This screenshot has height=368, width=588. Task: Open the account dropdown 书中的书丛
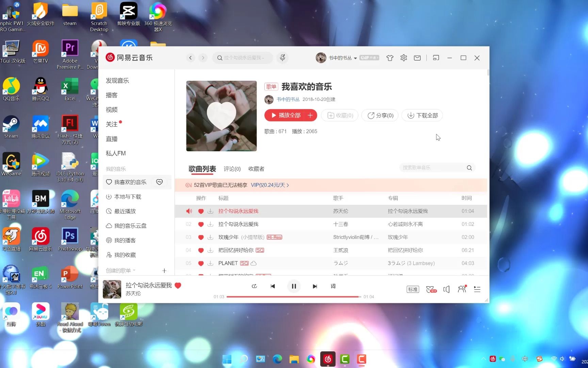point(343,58)
